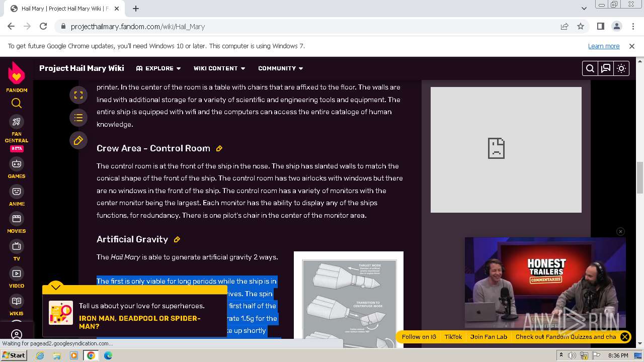
Task: Click the address bar URL field
Action: [312, 27]
